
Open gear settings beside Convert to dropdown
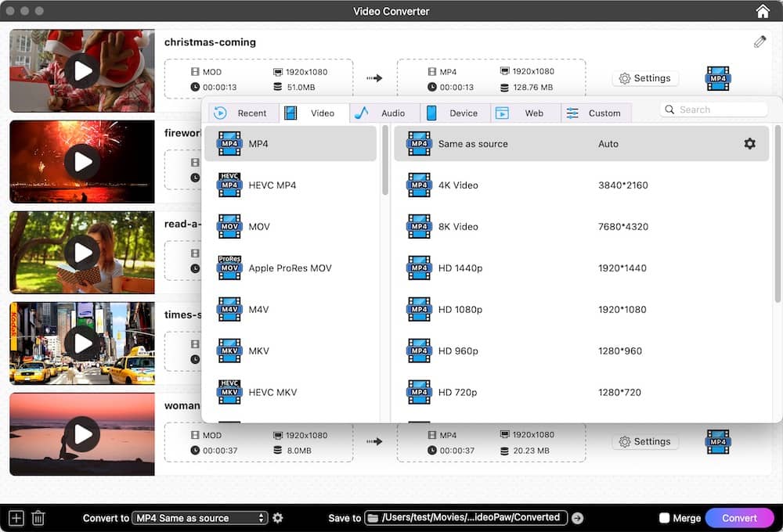278,518
